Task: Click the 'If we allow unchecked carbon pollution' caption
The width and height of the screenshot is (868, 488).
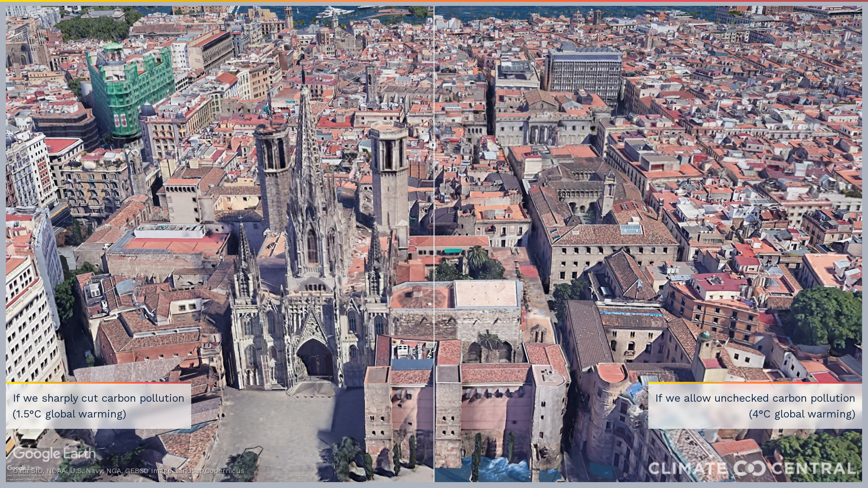Action: [x=755, y=398]
